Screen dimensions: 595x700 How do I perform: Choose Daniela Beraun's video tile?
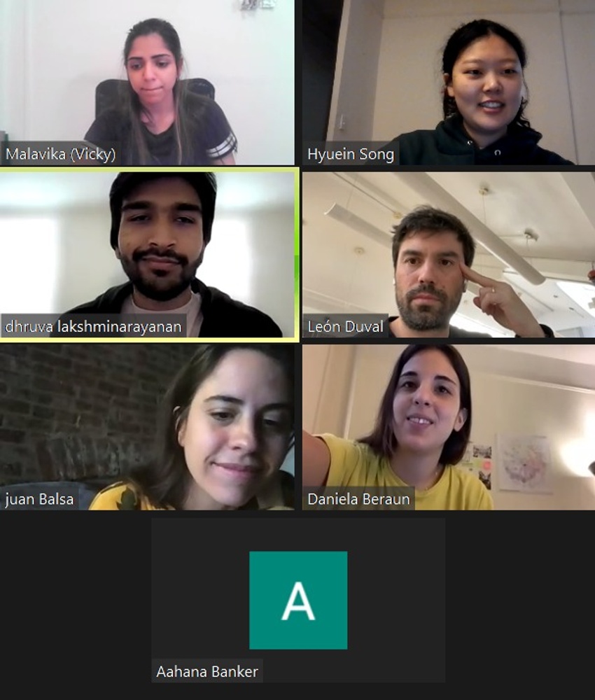pyautogui.click(x=449, y=427)
